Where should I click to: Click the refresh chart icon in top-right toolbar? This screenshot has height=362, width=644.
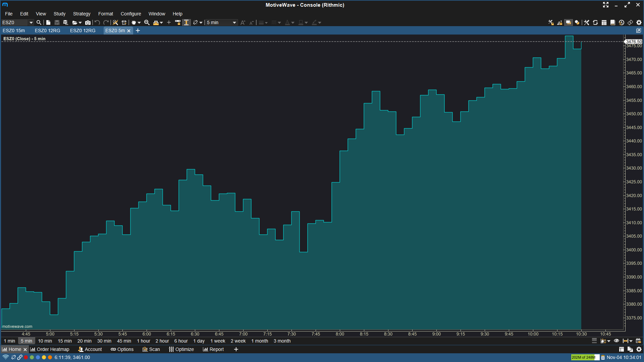coord(595,22)
